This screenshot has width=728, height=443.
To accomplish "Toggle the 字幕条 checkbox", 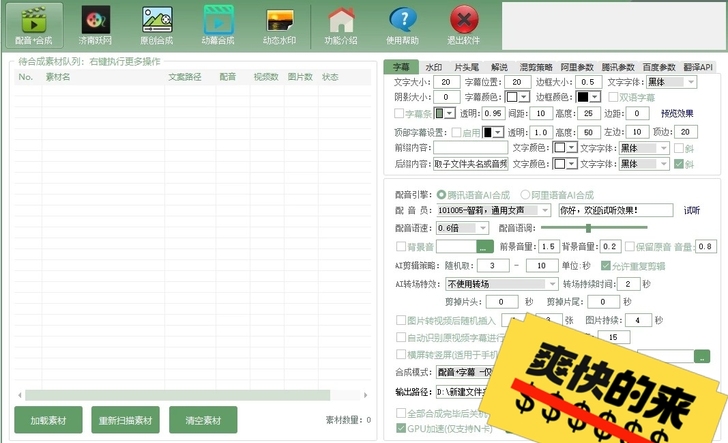I will 399,113.
